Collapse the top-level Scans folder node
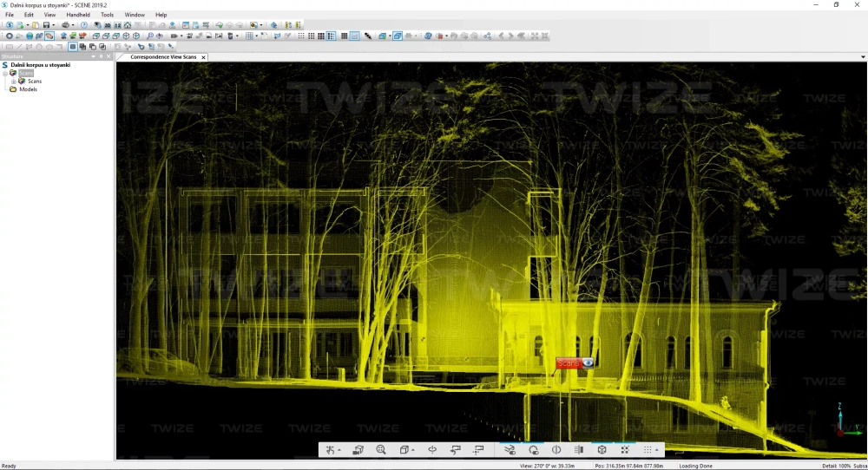 pyautogui.click(x=5, y=74)
